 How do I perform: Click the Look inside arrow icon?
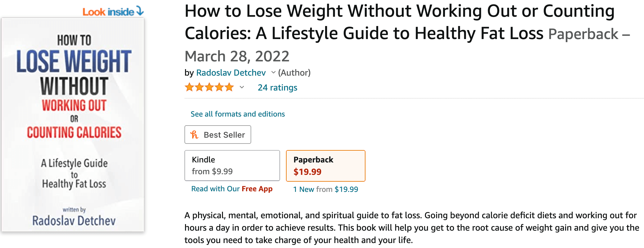(140, 11)
